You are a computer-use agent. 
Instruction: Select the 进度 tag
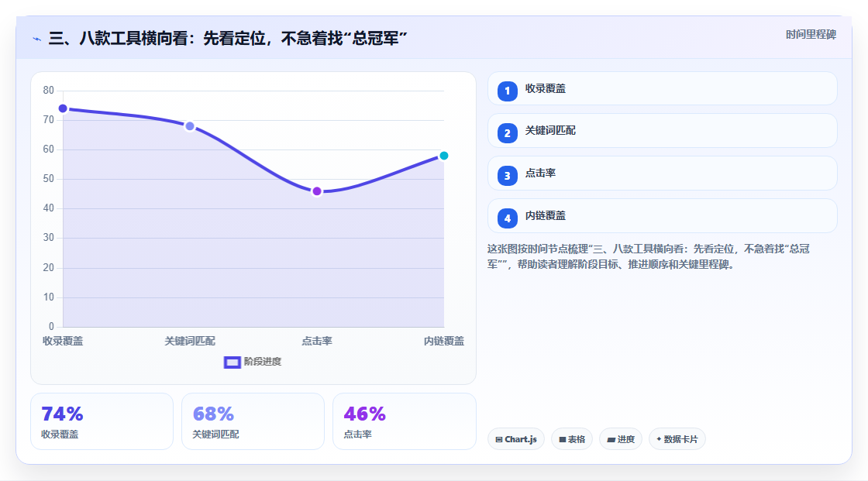(621, 439)
